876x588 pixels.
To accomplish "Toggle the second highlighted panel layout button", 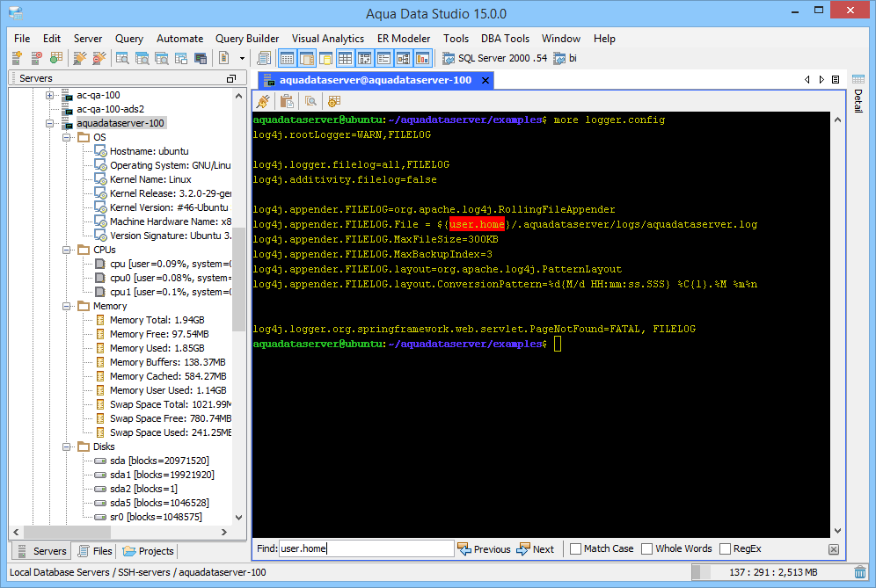I will (307, 57).
